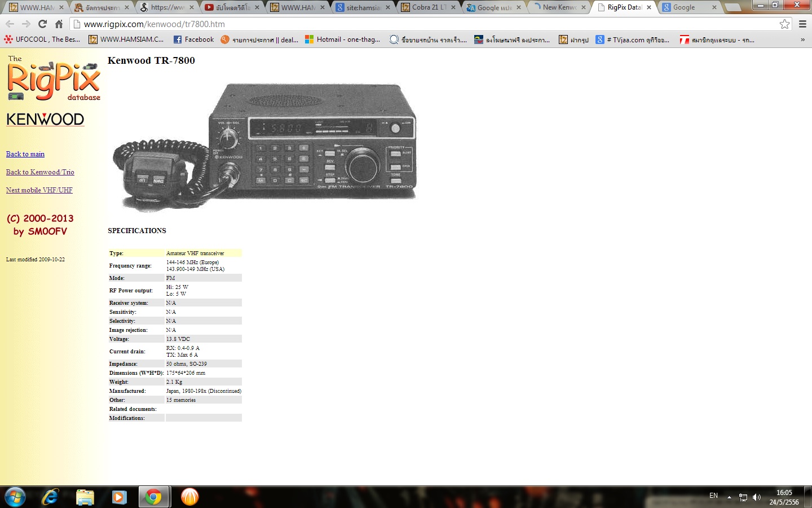Open the TVjaa.com bookmark
The height and width of the screenshot is (508, 812).
click(633, 40)
